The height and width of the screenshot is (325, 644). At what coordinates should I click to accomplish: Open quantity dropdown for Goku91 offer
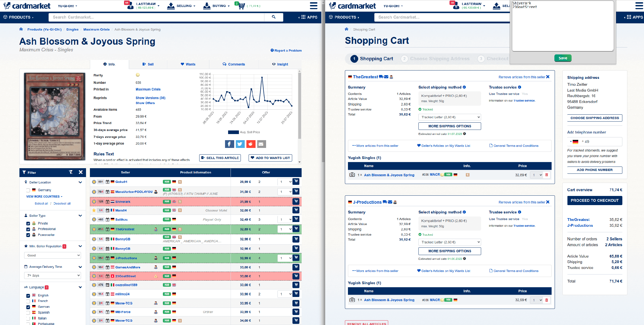click(285, 182)
